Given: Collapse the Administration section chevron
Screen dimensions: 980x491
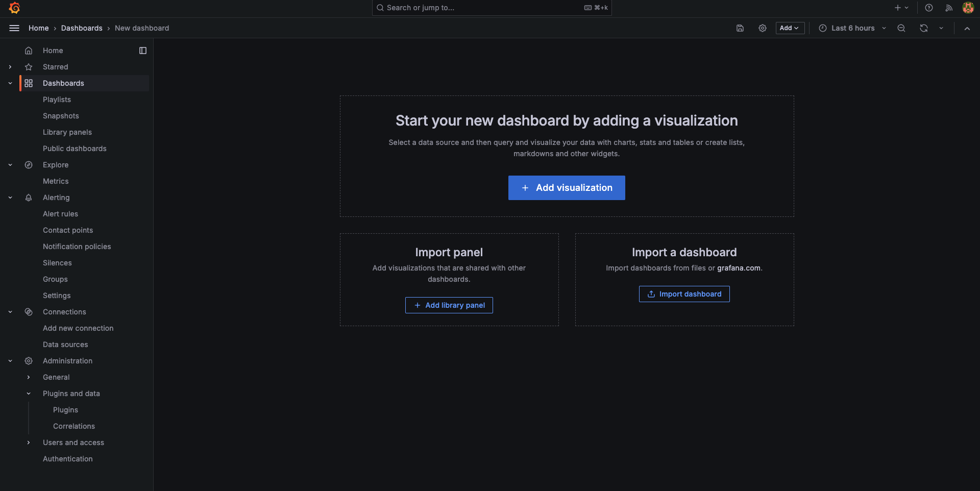Looking at the screenshot, I should click(10, 361).
